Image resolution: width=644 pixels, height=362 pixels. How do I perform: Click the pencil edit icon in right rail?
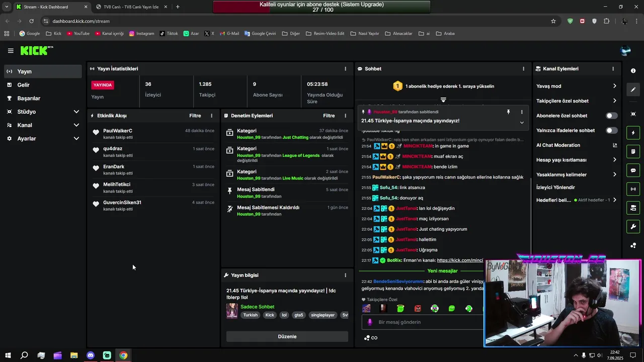(633, 89)
